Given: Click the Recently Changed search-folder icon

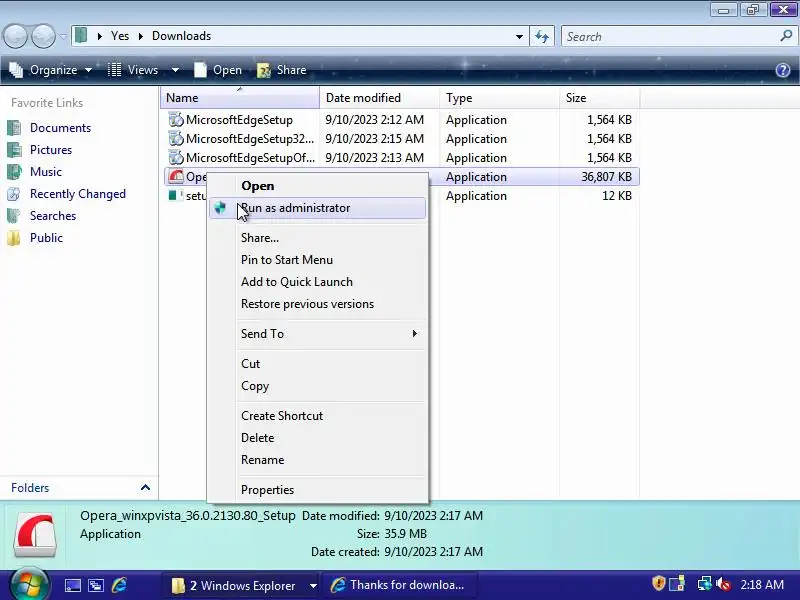Looking at the screenshot, I should (x=14, y=194).
